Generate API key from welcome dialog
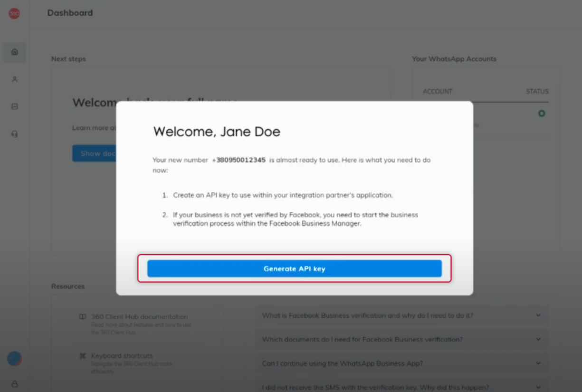This screenshot has height=392, width=582. (295, 268)
